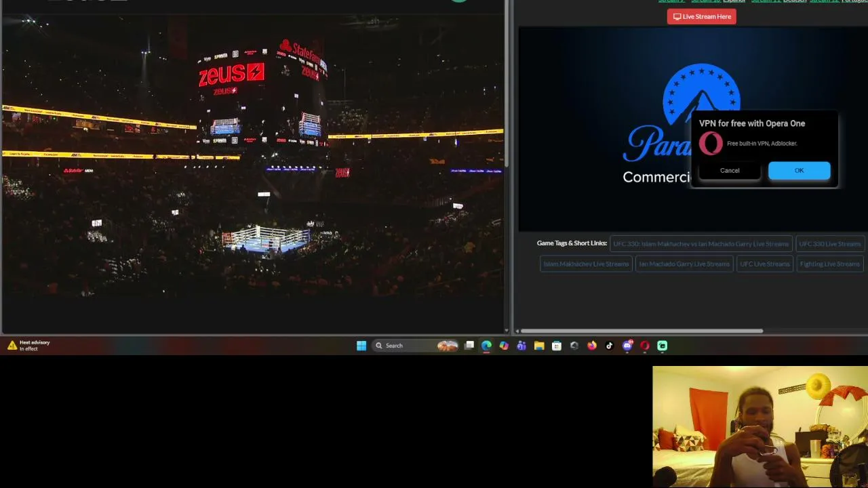Viewport: 868px width, 488px height.
Task: Click the webcam overlay thumbnail
Action: [x=760, y=427]
